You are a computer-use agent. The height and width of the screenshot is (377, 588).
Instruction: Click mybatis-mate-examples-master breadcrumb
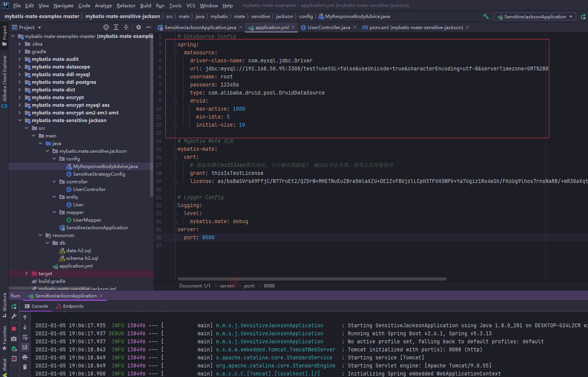click(x=42, y=16)
